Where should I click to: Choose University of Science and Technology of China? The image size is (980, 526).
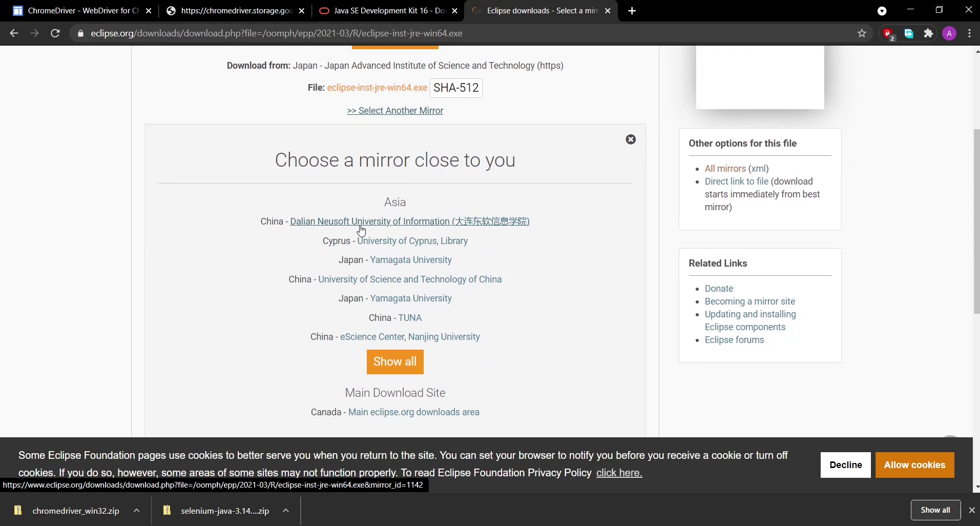(x=410, y=279)
